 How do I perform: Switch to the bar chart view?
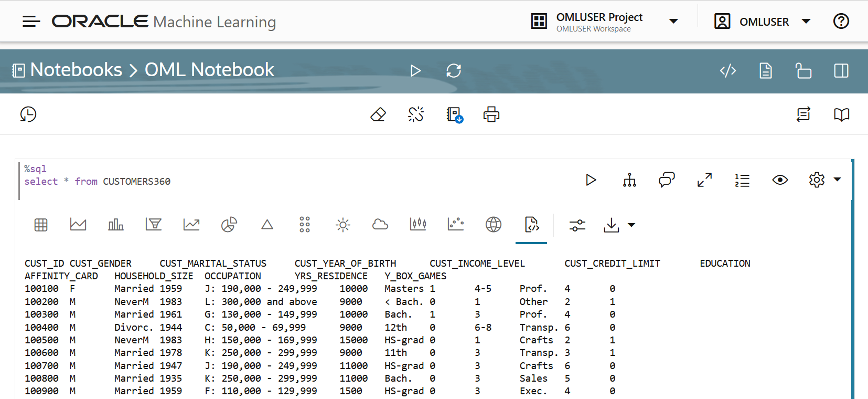(116, 225)
